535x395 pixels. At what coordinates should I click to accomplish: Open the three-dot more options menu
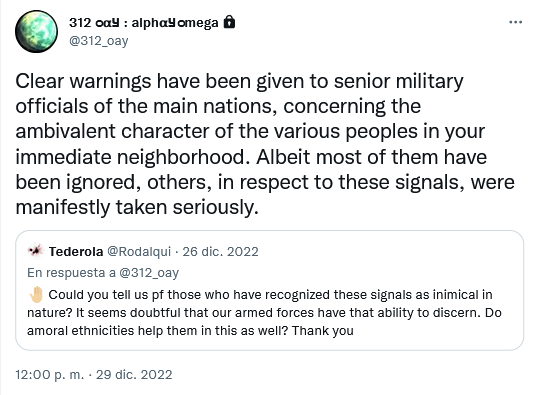515,22
